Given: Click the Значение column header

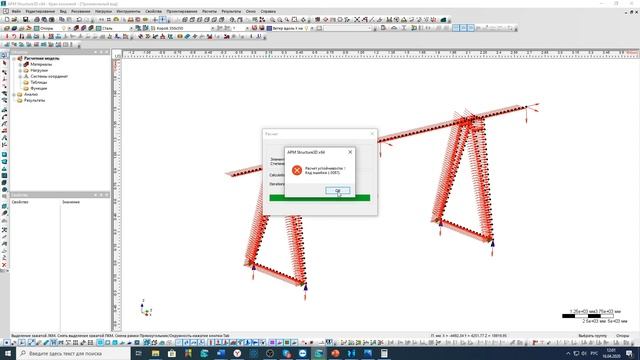Looking at the screenshot, I should pos(71,202).
